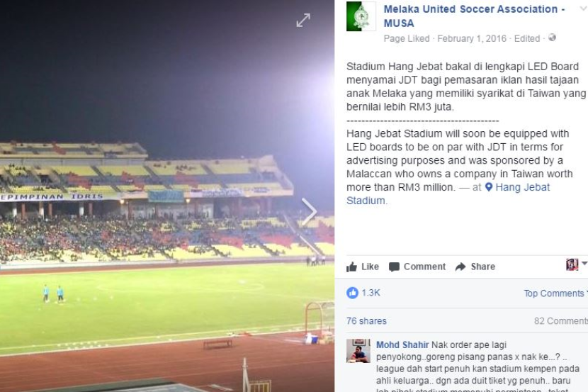Click the blue reaction icon beside 1.3K
The width and height of the screenshot is (588, 392).
[x=352, y=293]
